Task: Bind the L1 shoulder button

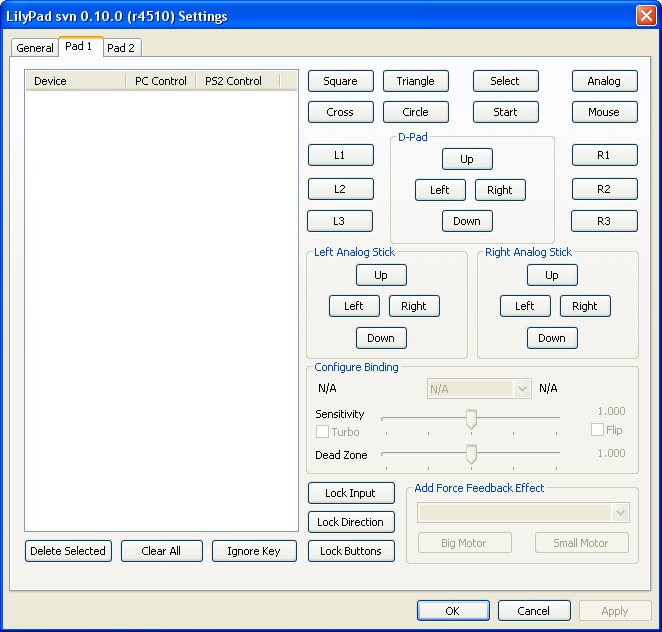Action: pyautogui.click(x=341, y=155)
